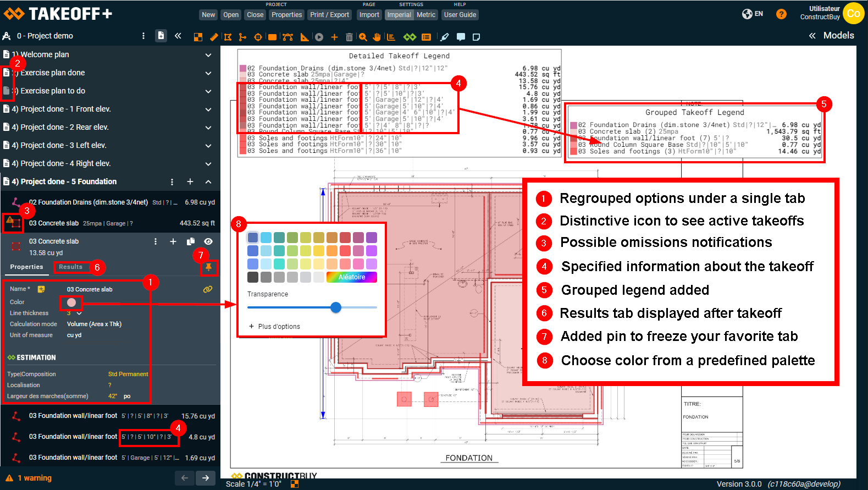
Task: Open the Properties tab
Action: click(x=26, y=267)
